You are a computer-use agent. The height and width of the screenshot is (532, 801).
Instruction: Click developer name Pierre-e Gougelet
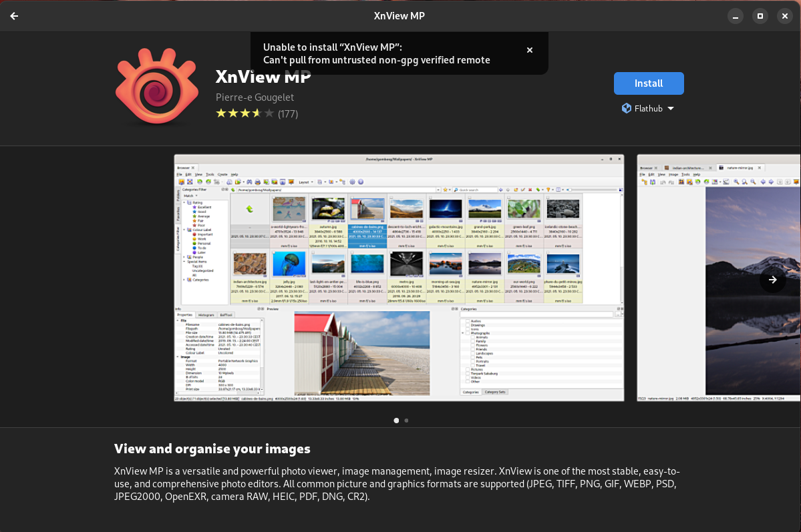(x=255, y=97)
